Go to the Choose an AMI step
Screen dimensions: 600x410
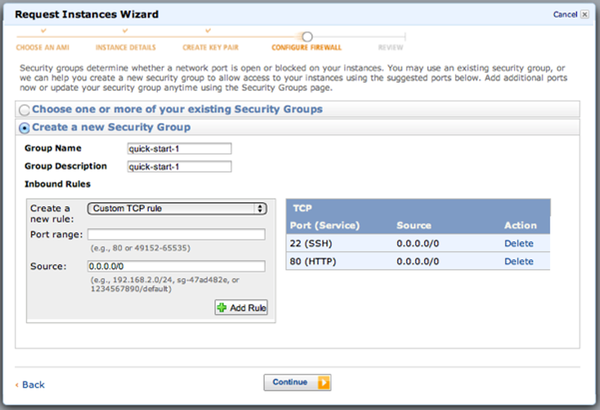[42, 47]
